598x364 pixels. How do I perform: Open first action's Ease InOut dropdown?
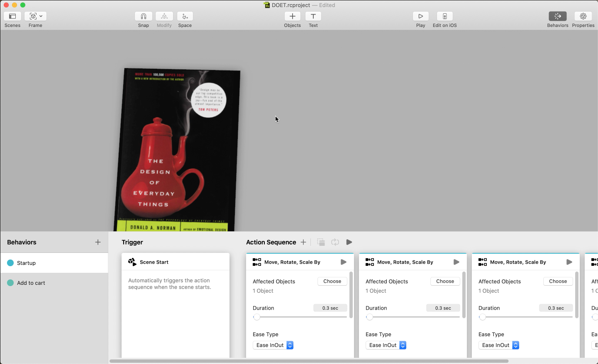273,345
